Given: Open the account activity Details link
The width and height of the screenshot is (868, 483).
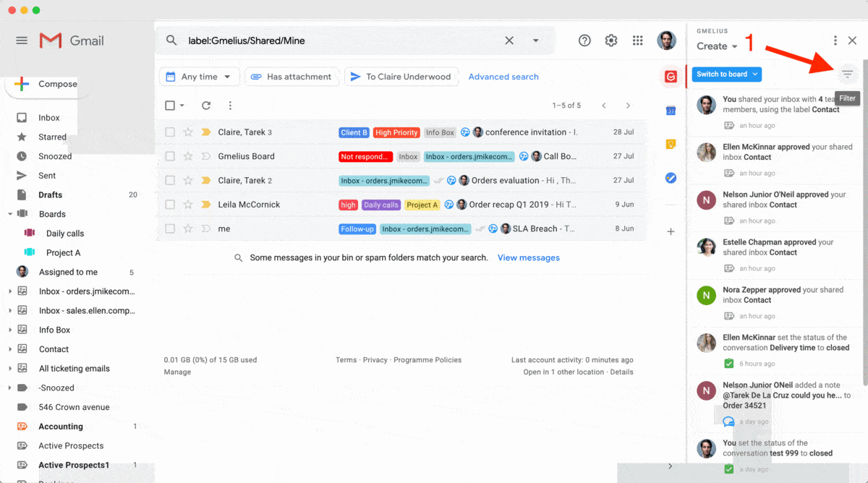Looking at the screenshot, I should coord(621,372).
